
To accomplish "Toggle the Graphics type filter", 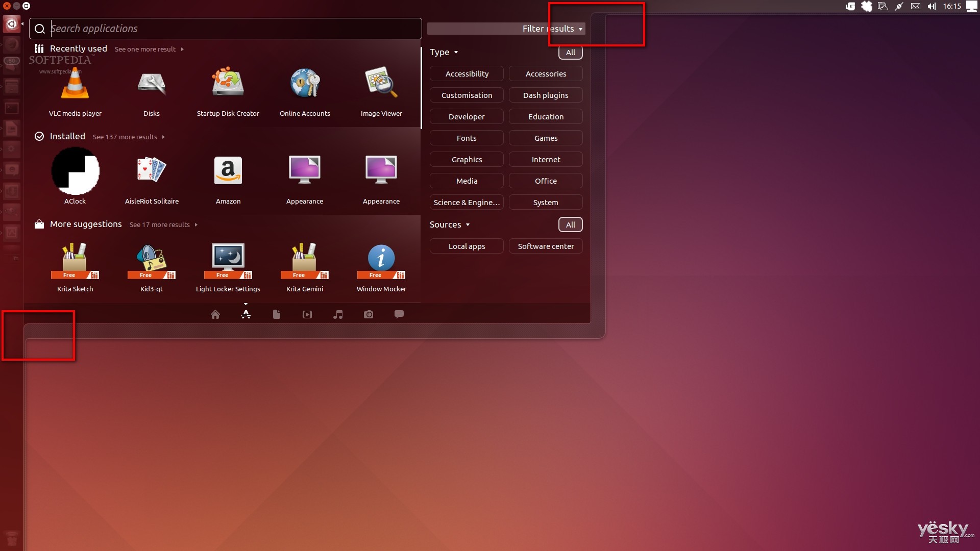I will (x=467, y=160).
